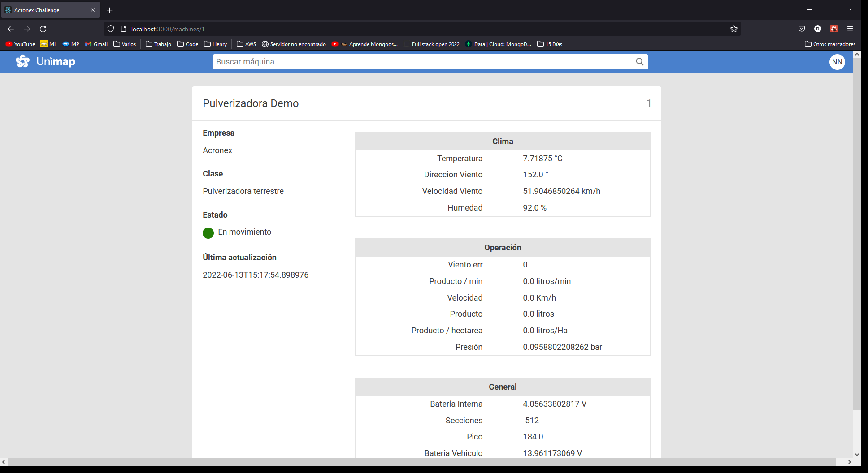Reload the page with refresh icon

43,29
